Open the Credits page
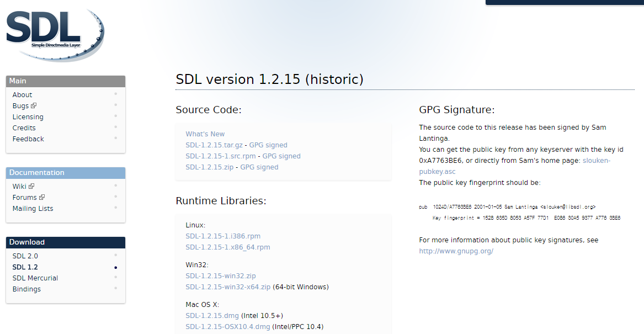 tap(24, 128)
